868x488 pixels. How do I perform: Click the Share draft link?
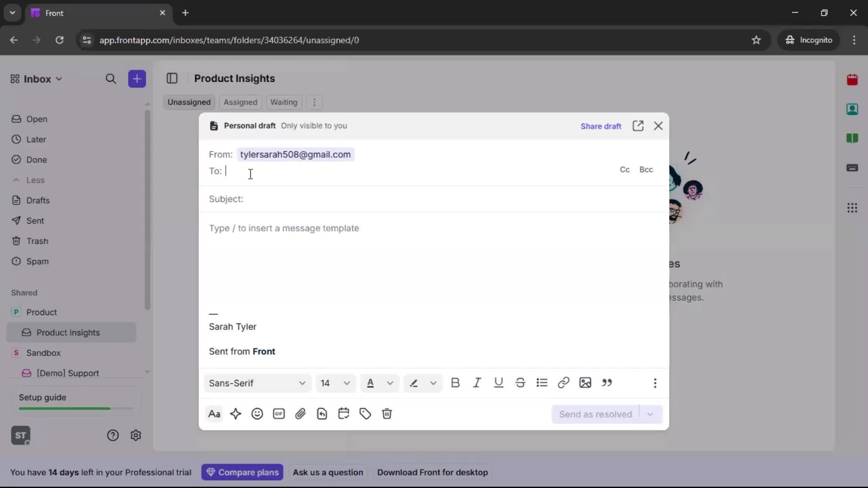(x=601, y=126)
